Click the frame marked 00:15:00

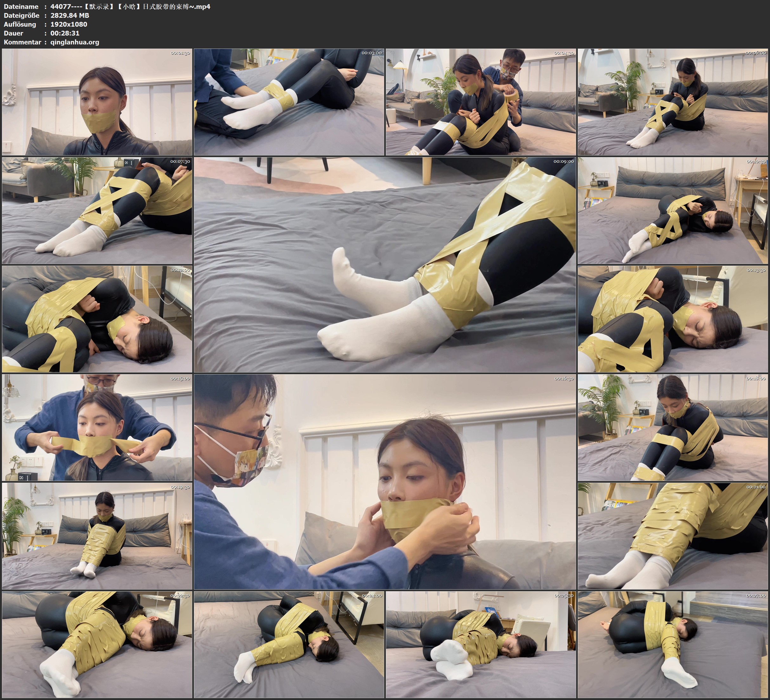[x=97, y=427]
